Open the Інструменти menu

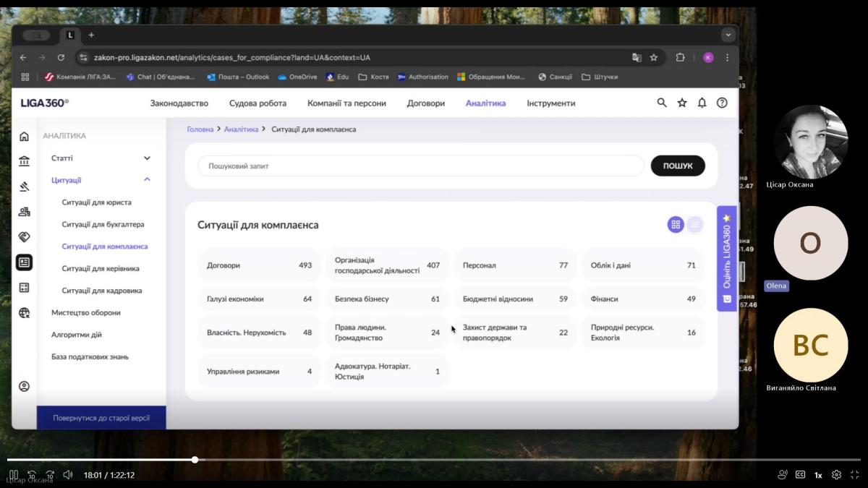(550, 103)
